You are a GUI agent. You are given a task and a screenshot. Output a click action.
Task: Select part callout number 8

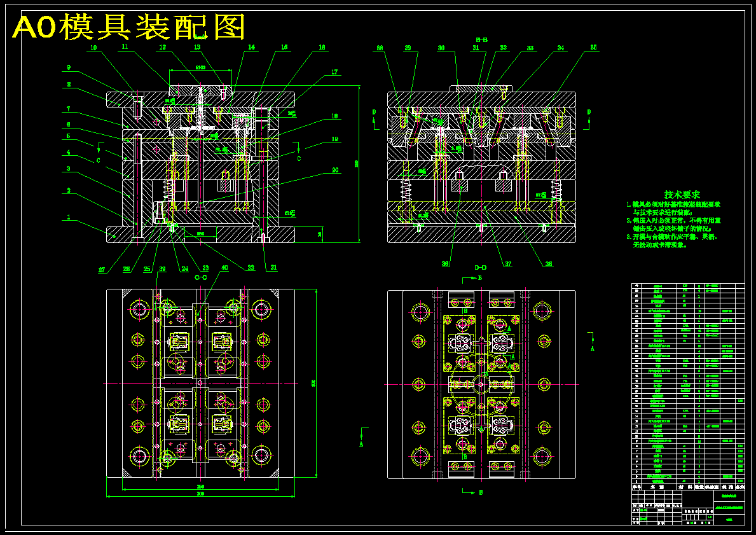tap(69, 85)
